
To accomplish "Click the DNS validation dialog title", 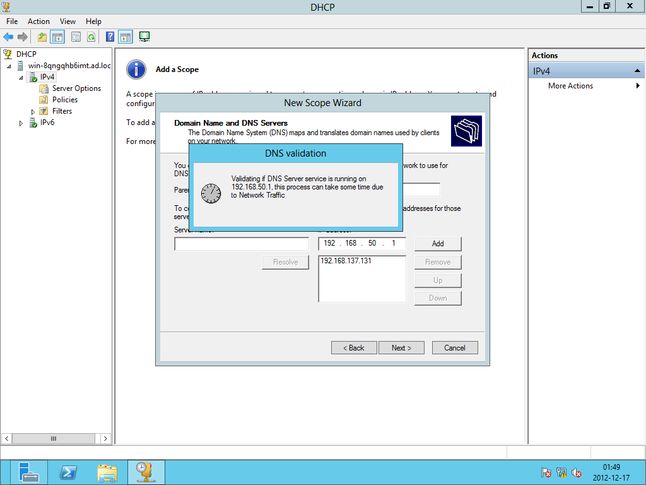I will (295, 153).
